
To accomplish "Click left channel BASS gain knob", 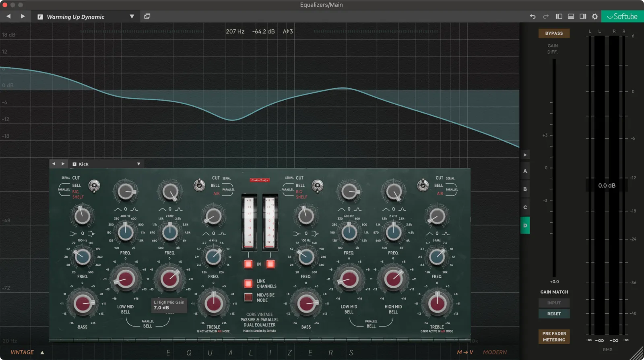I will click(83, 304).
